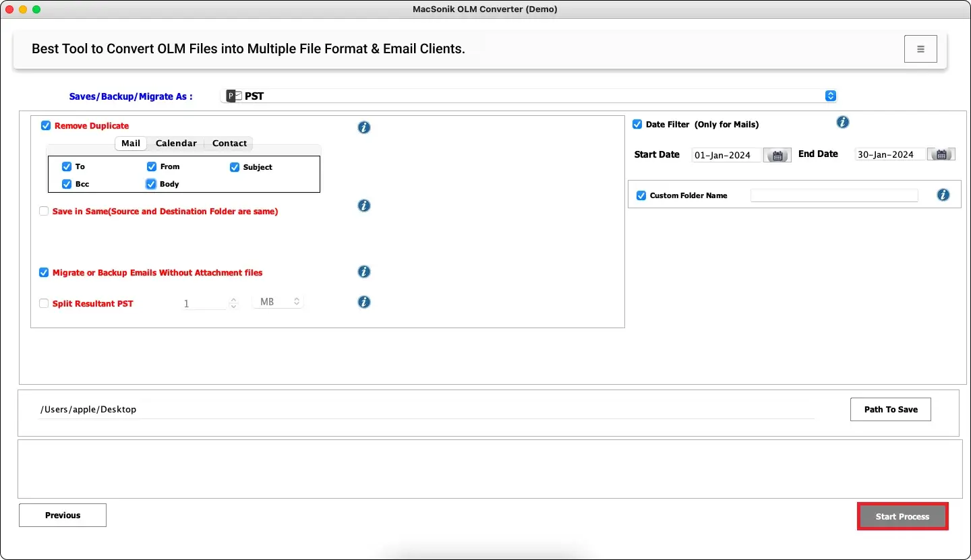Image resolution: width=971 pixels, height=560 pixels.
Task: Click the Custom Folder Name text field
Action: click(834, 195)
